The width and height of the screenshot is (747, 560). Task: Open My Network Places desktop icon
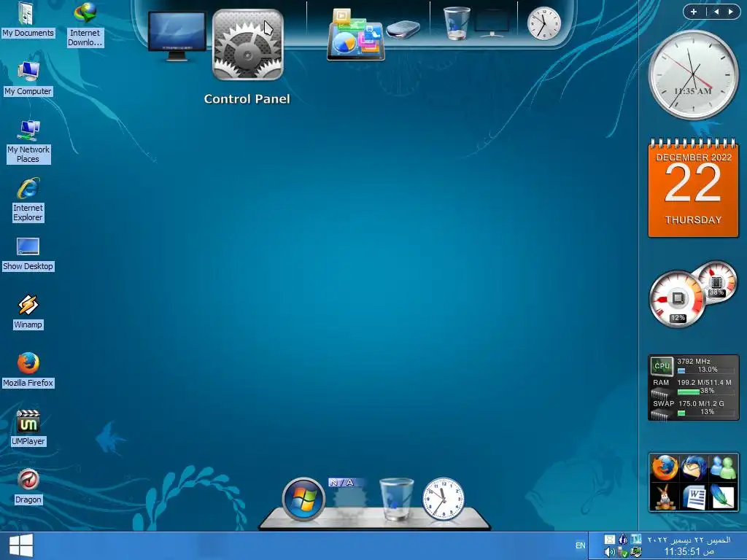28,142
